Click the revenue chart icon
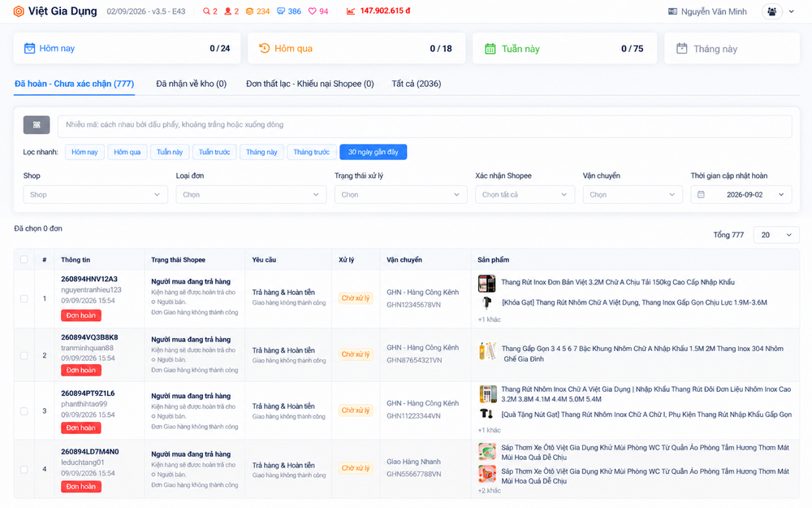This screenshot has width=812, height=508. (x=351, y=11)
